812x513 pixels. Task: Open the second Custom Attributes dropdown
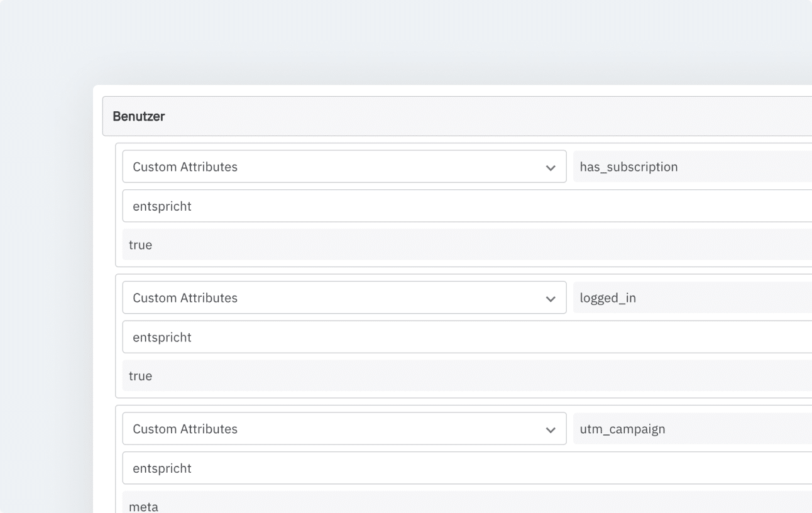point(344,297)
